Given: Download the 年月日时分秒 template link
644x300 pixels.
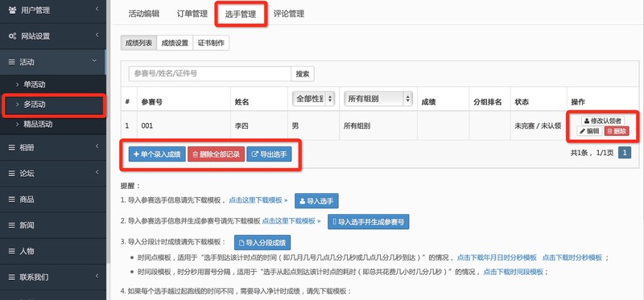Looking at the screenshot, I should [497, 257].
